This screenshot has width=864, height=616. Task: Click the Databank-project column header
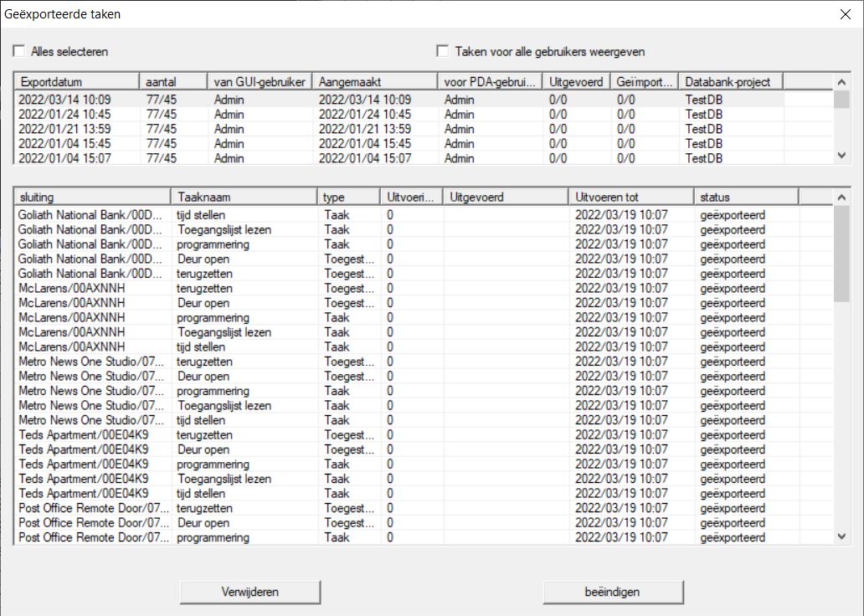730,81
